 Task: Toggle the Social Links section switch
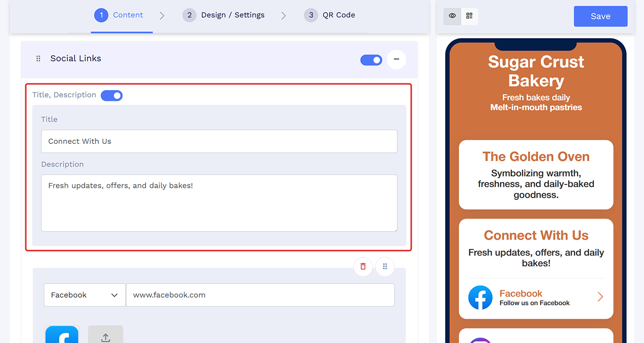click(x=371, y=60)
